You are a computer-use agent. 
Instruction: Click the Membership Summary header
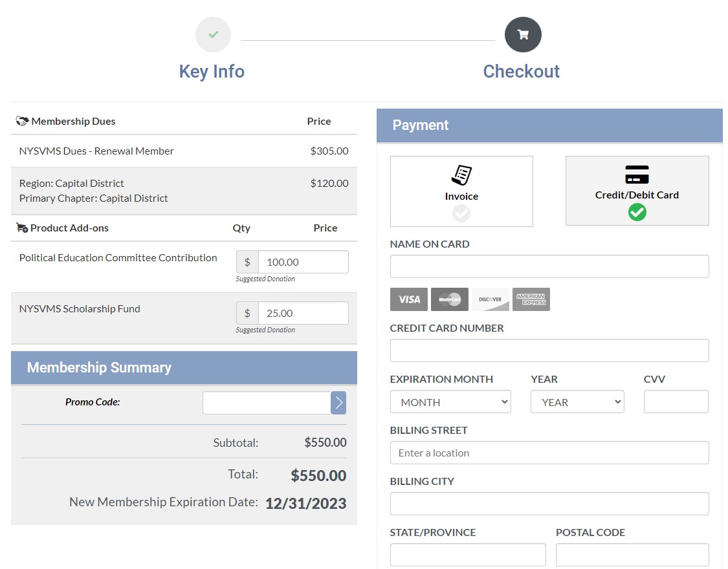coord(184,368)
